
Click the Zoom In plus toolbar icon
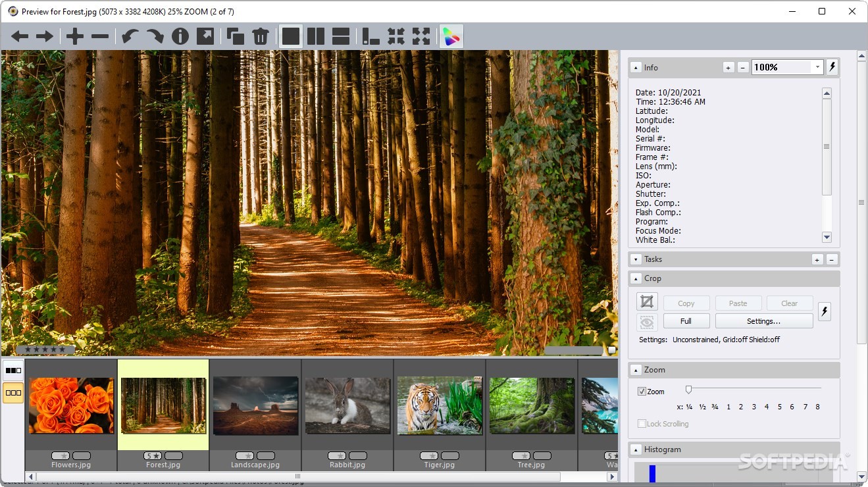[74, 37]
